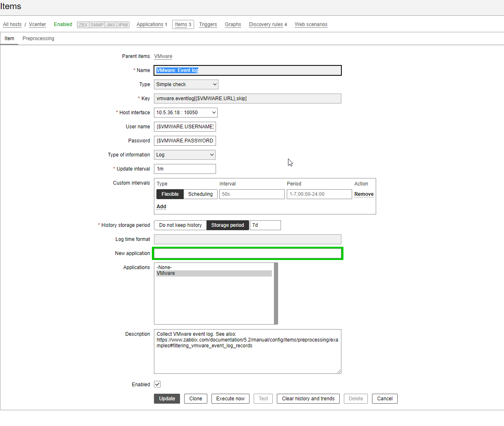Remove the custom interval row
The width and height of the screenshot is (504, 426).
point(364,194)
